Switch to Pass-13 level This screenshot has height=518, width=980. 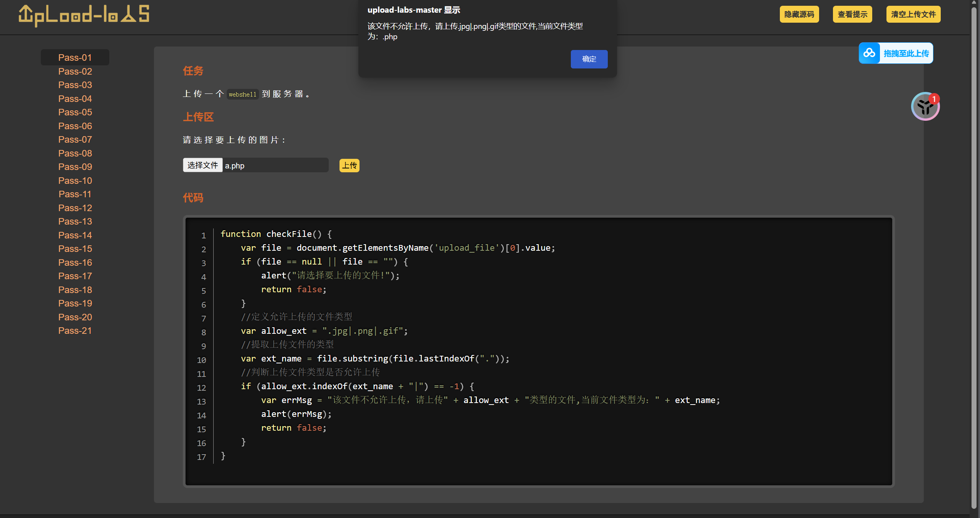coord(75,222)
